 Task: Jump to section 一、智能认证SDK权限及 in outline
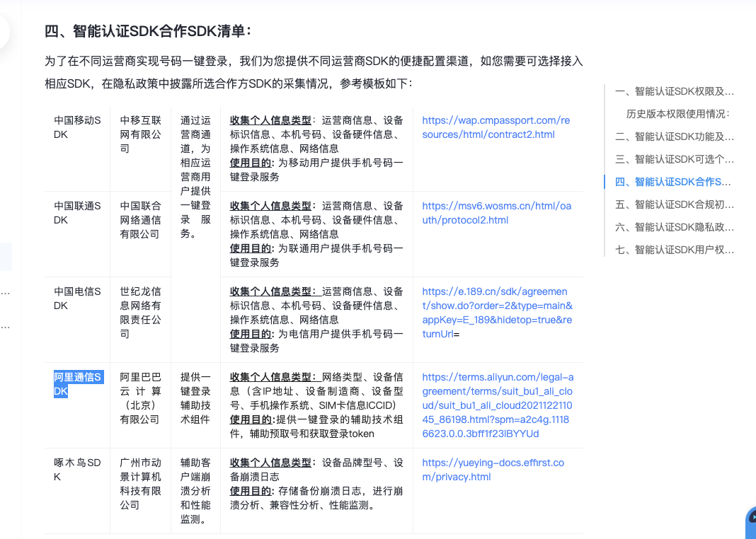tap(674, 91)
